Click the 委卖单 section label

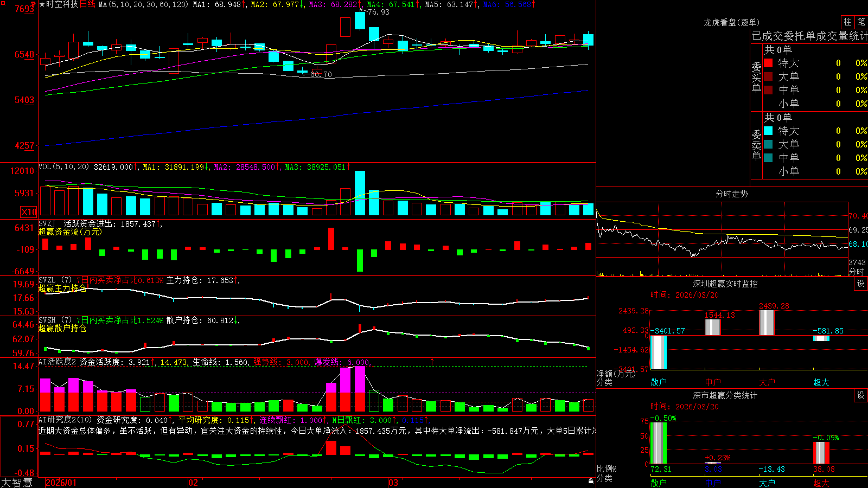click(x=756, y=145)
